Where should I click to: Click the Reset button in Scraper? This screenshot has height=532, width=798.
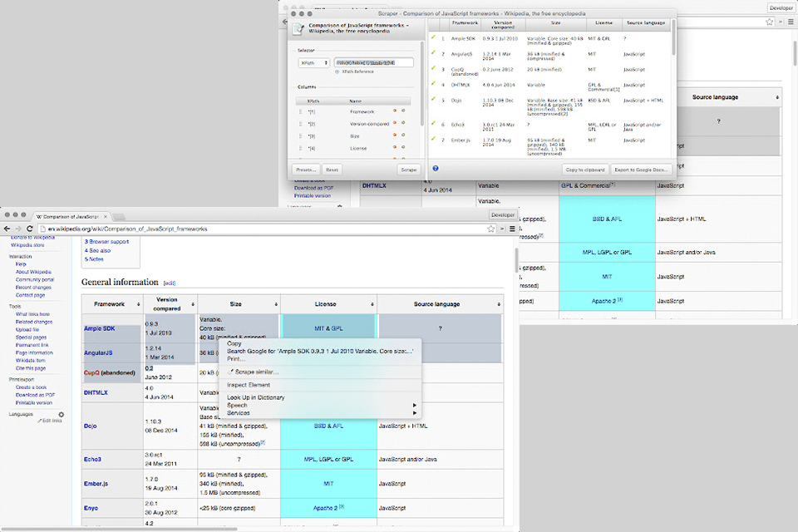[332, 170]
